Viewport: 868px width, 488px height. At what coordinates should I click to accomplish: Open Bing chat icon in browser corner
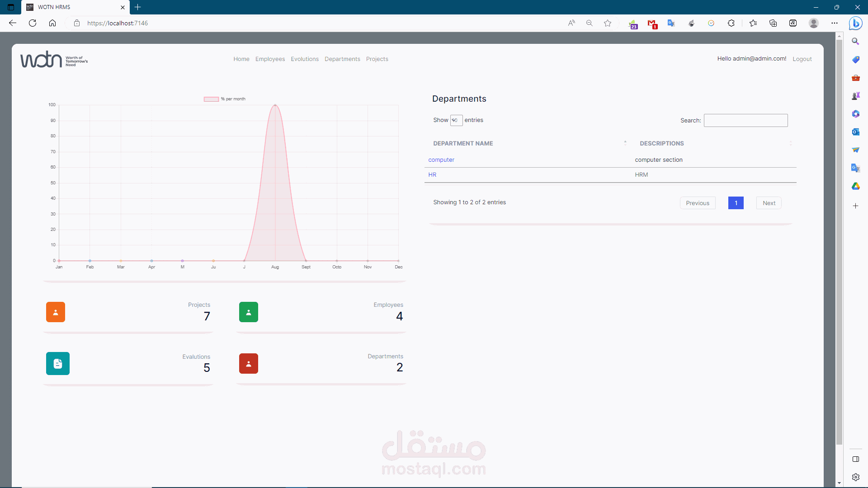pos(855,23)
